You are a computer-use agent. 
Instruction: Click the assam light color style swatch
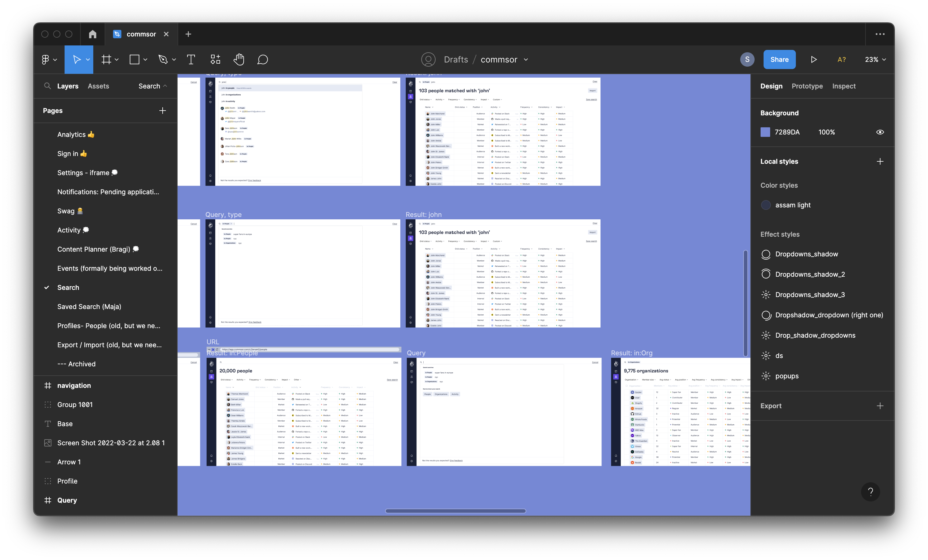[766, 205]
